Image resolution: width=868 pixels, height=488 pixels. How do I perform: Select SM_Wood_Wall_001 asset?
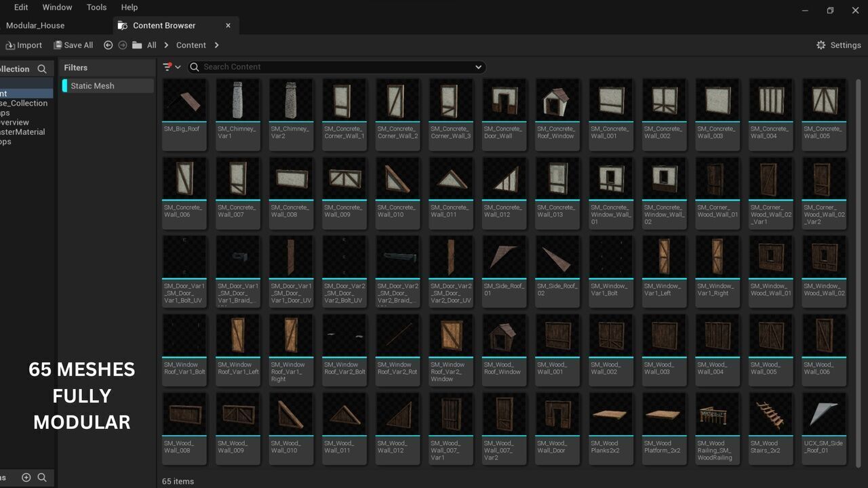click(x=558, y=350)
